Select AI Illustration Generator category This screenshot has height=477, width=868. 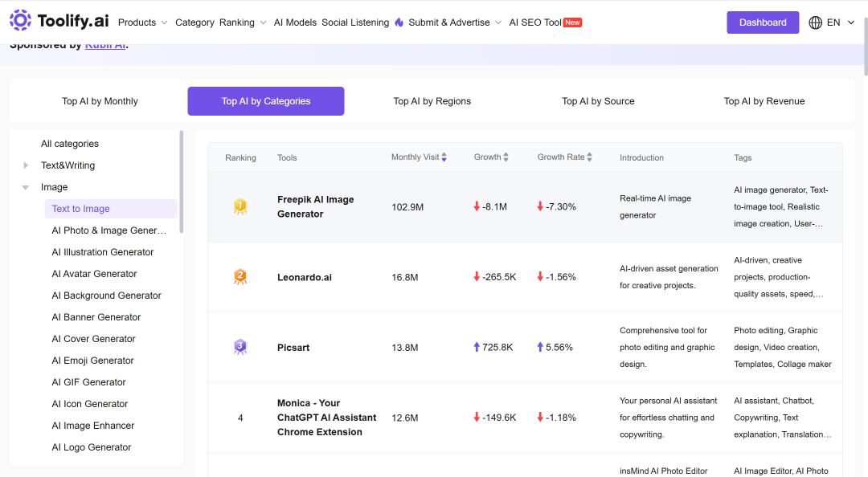(102, 252)
